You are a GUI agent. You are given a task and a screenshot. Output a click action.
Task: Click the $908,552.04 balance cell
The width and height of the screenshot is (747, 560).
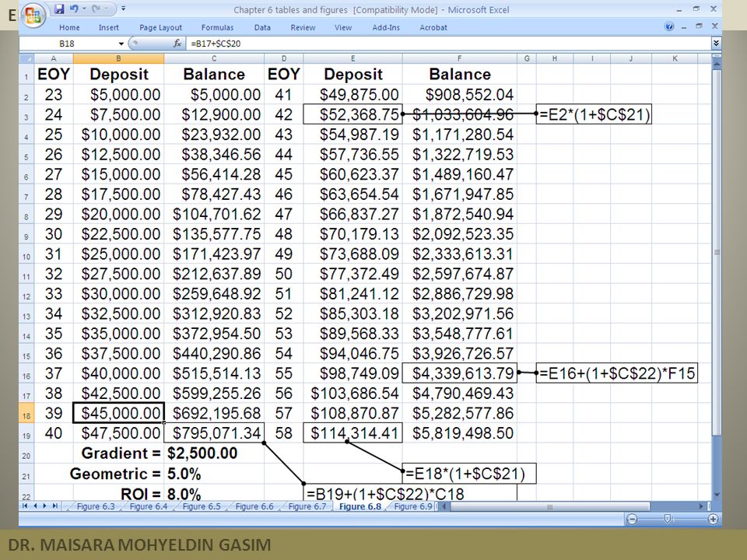tap(459, 94)
